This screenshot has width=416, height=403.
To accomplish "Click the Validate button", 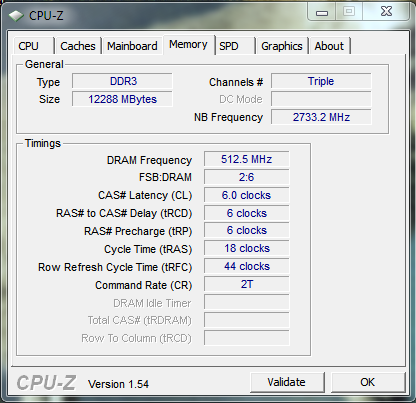I will click(287, 382).
